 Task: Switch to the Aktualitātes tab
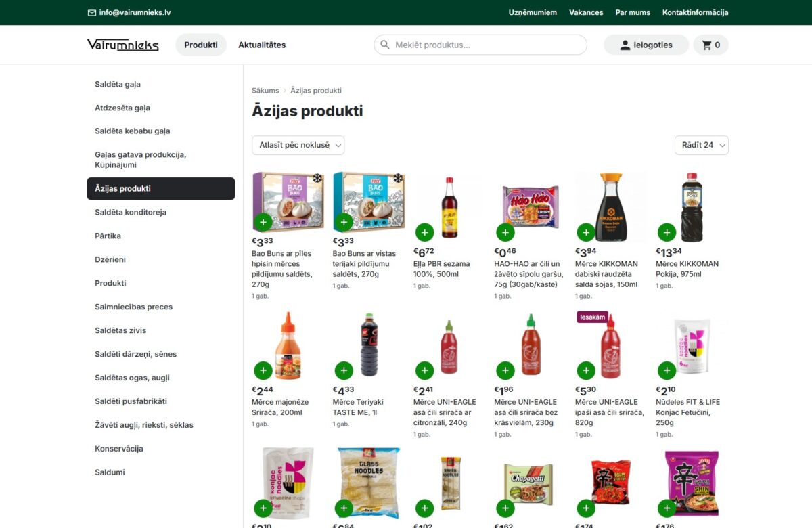pos(261,44)
